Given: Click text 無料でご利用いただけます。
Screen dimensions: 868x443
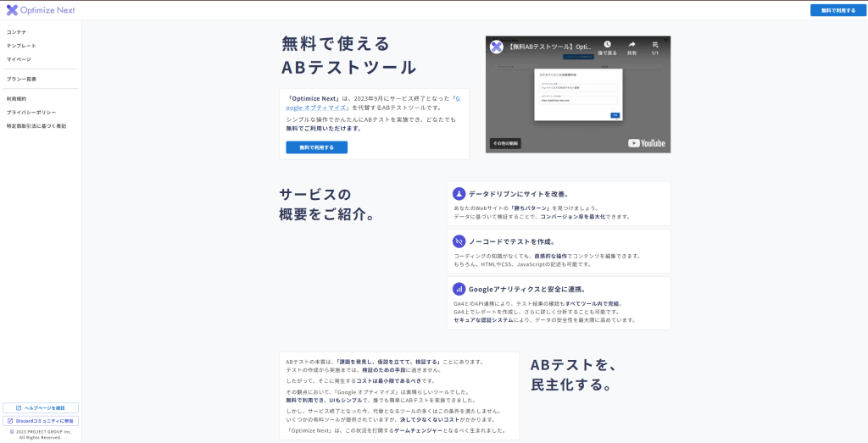Looking at the screenshot, I should click(323, 128).
